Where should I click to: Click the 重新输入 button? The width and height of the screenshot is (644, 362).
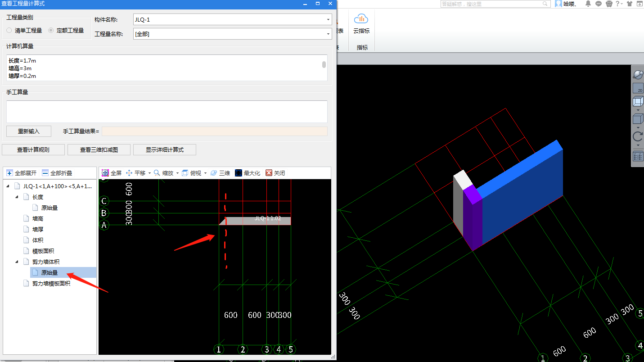coord(29,131)
